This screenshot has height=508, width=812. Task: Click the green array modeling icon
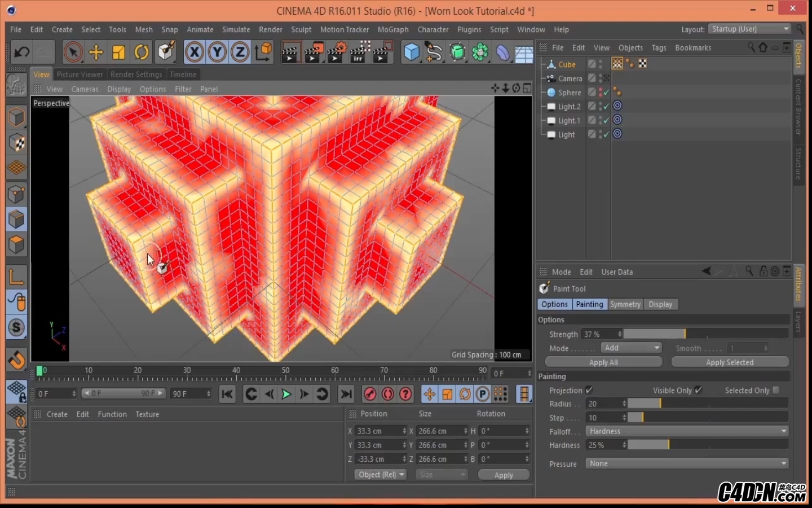pos(480,52)
